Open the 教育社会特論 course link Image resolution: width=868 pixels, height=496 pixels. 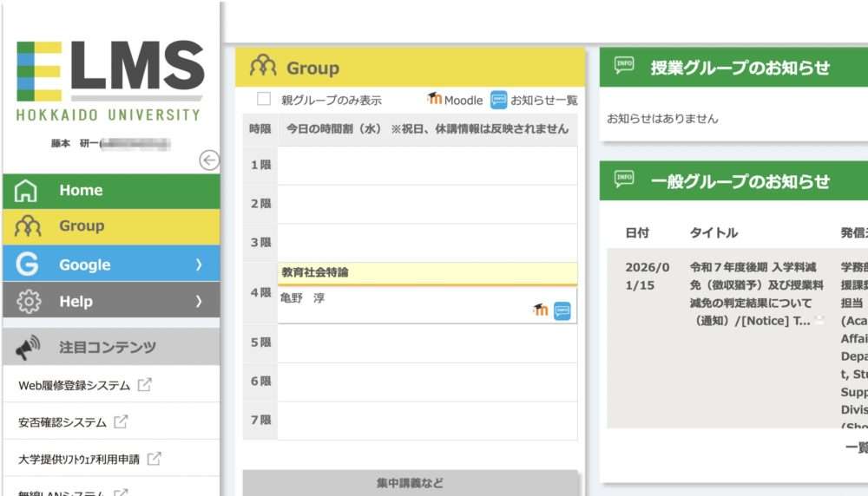tap(315, 272)
